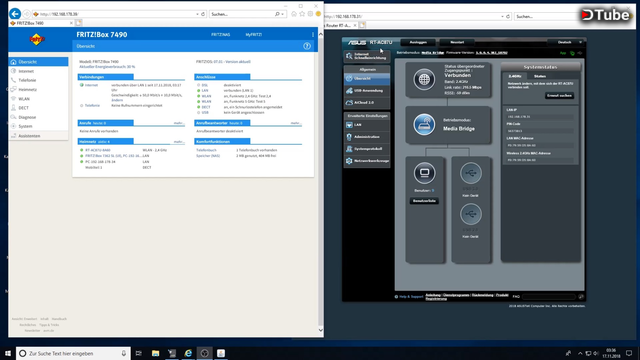
Task: Open the Telefonie link under Verbindungen
Action: point(92,105)
